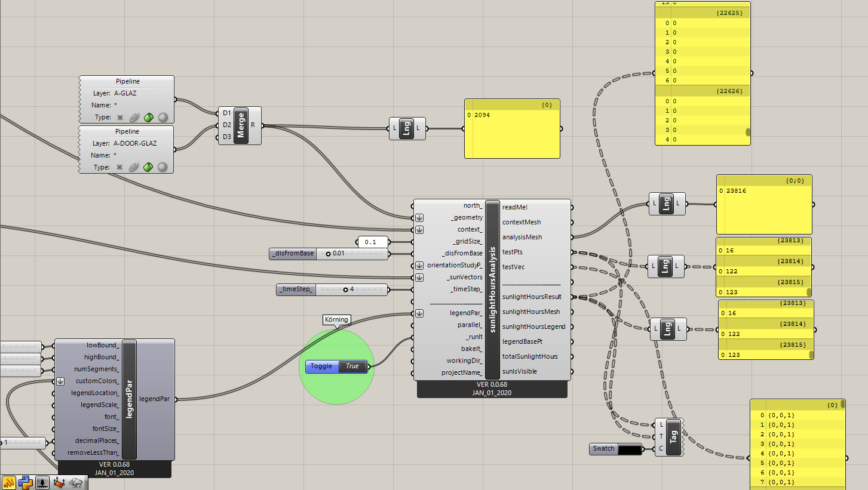868x490 pixels.
Task: Click the orange plane-with-arrows icon in bottom toolbar
Action: [59, 482]
